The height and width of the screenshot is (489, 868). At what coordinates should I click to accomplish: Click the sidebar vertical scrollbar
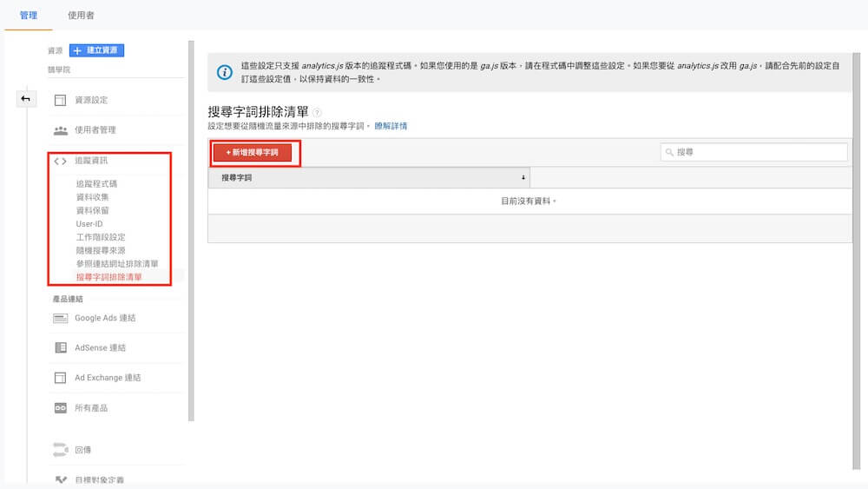tap(192, 230)
